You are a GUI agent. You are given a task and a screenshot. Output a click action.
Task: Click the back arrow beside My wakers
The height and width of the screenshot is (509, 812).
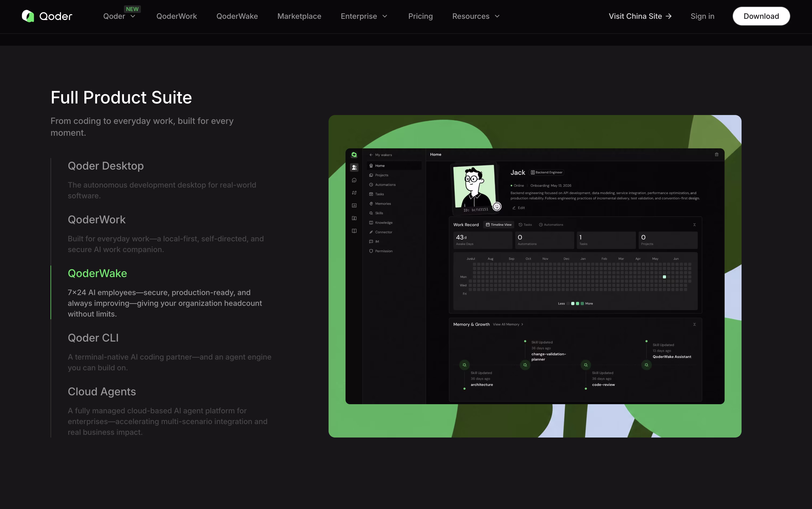tap(371, 155)
